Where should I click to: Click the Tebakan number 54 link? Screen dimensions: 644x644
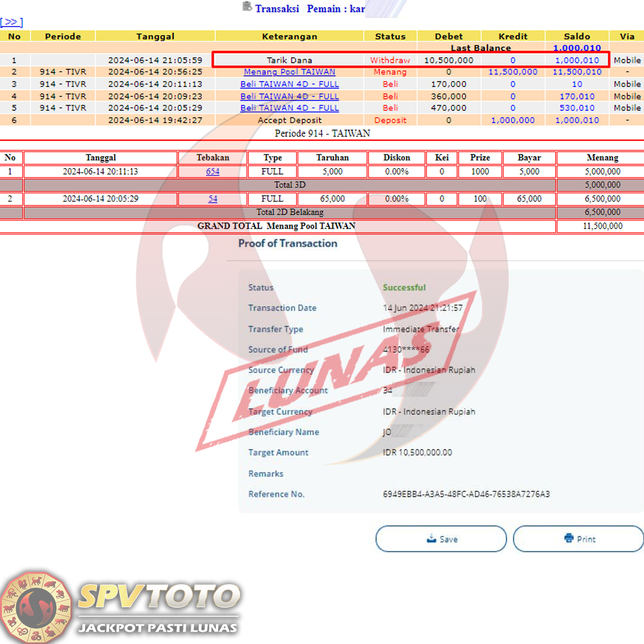(x=213, y=199)
